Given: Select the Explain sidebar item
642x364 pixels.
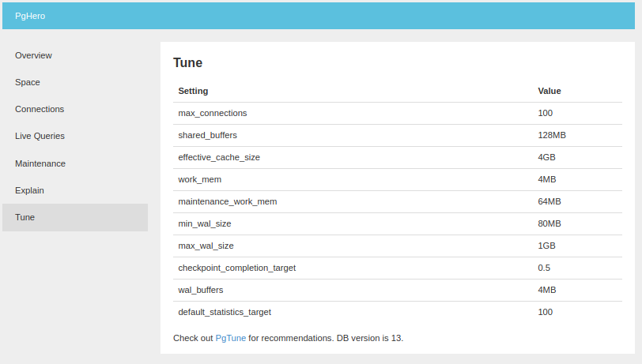Looking at the screenshot, I should 29,190.
